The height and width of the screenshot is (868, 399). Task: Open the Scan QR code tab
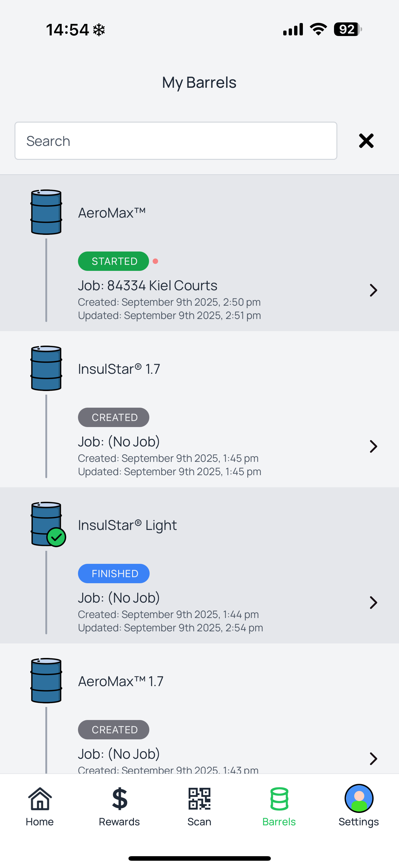pyautogui.click(x=199, y=807)
